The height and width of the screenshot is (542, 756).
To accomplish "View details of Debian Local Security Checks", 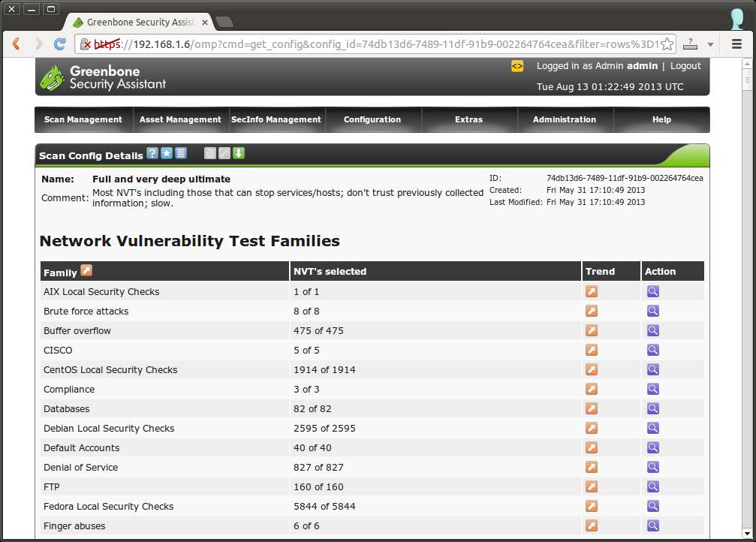I will coord(653,428).
